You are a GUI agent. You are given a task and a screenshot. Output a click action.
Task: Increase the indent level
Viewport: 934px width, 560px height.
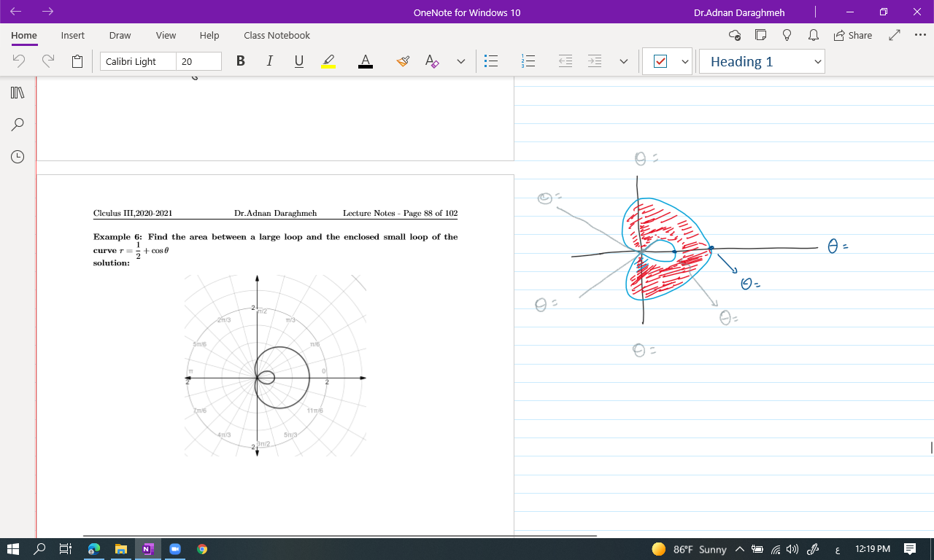[595, 62]
